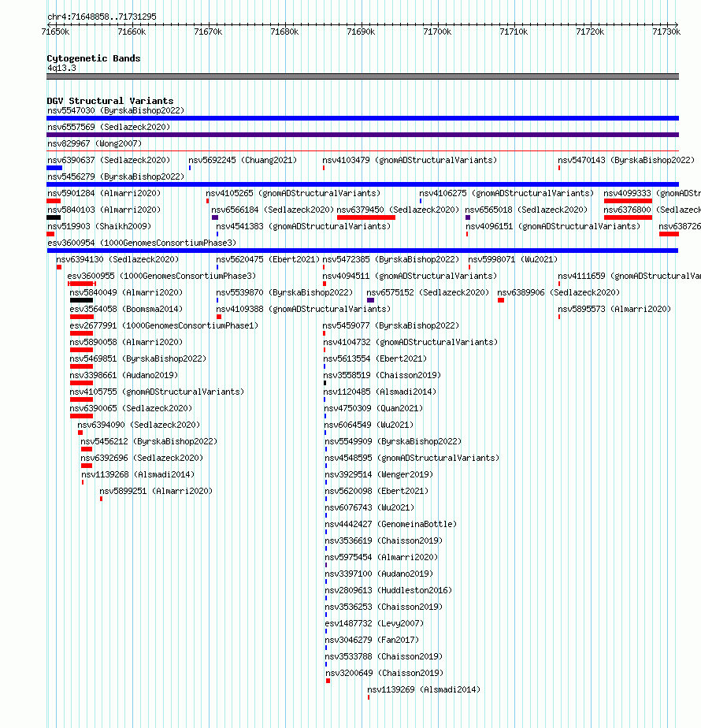Viewport: 701px width, 728px height.
Task: Open nsv4104732 (gnomADStructuralVariants) variant
Action: point(410,342)
